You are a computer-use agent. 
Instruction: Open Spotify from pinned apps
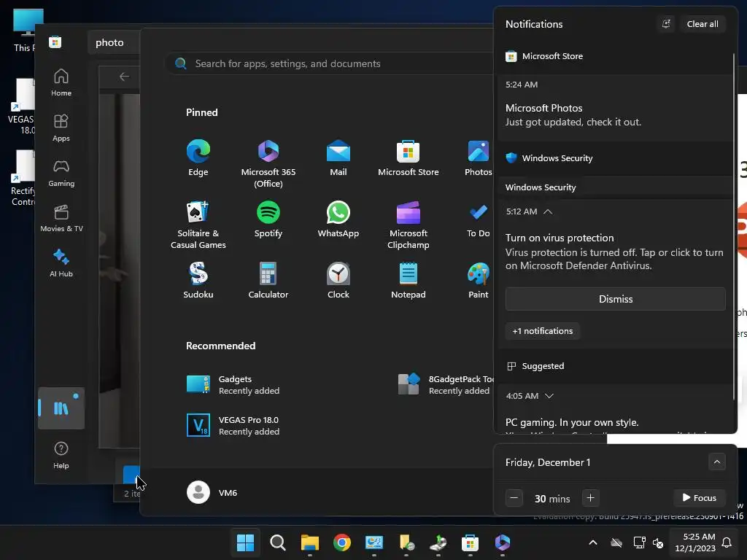[268, 219]
